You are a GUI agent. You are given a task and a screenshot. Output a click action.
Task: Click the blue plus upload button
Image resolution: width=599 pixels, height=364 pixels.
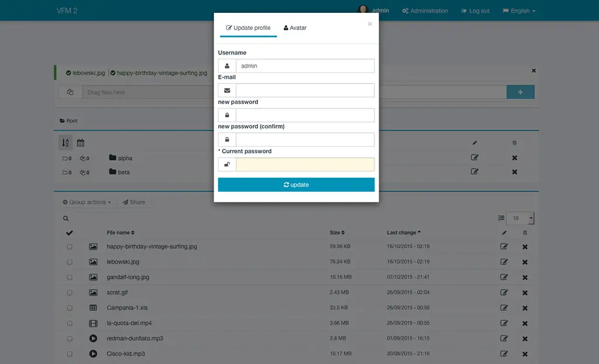[x=520, y=92]
